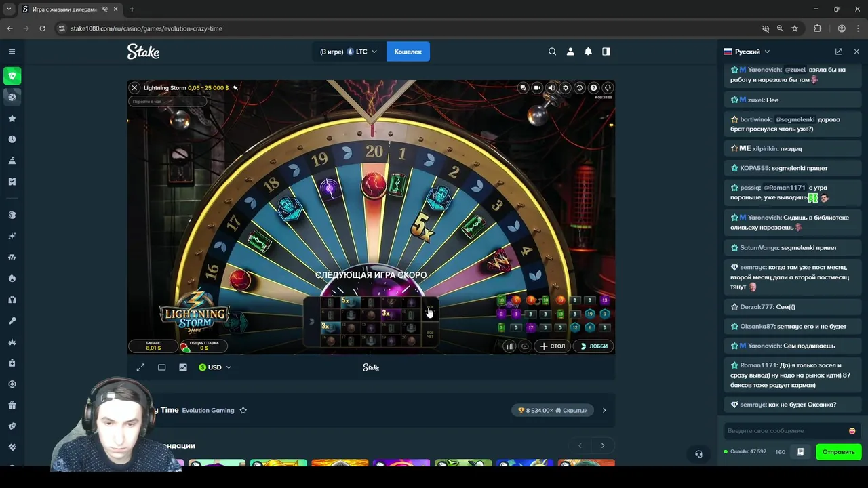Open the hamburger menu in Stake sidebar
Screen dimensions: 868x488
click(12, 52)
